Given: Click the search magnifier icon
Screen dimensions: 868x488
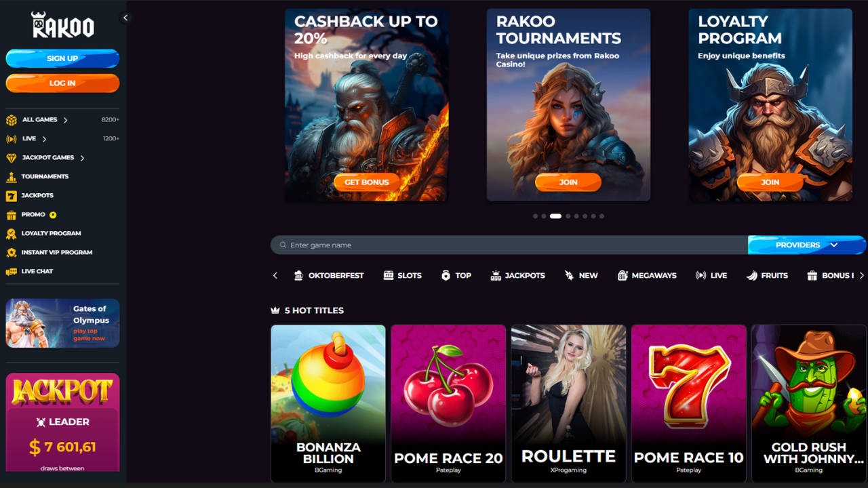Looking at the screenshot, I should coord(283,245).
